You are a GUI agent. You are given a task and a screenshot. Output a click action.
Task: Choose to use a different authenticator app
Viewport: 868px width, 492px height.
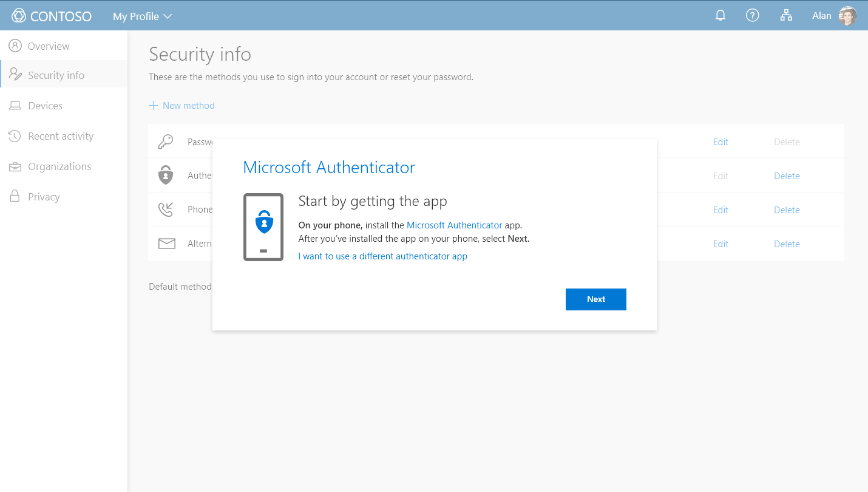click(383, 256)
